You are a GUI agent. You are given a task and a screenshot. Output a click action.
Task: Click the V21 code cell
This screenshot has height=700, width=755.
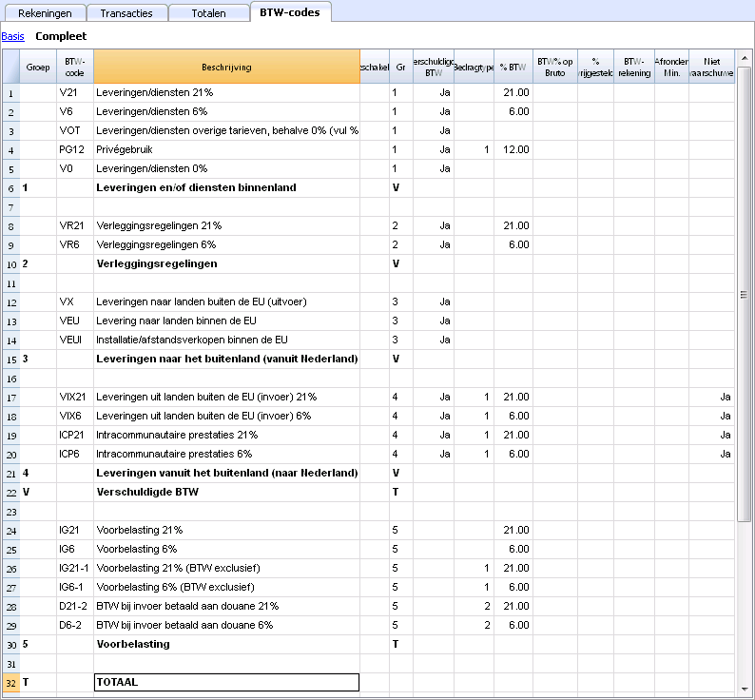point(74,92)
